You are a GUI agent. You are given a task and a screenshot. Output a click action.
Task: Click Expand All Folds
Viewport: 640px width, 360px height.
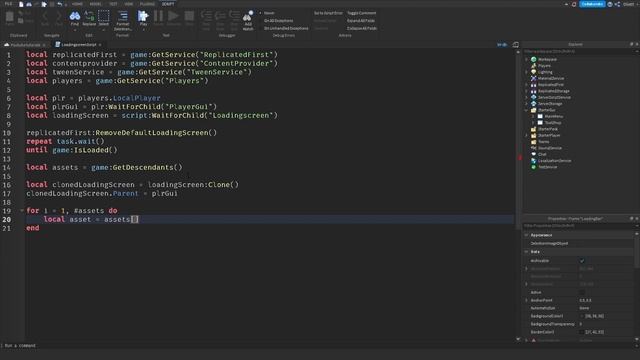tap(361, 20)
